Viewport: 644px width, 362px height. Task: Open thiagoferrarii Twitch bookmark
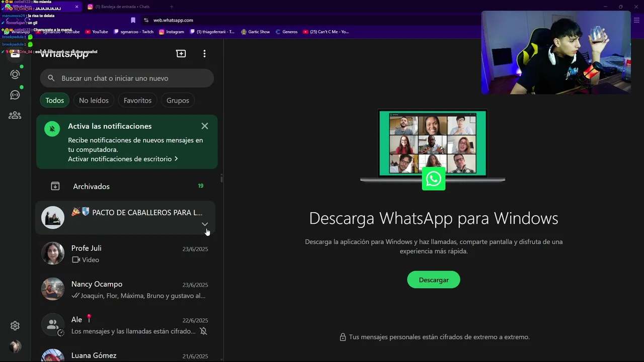coord(212,32)
